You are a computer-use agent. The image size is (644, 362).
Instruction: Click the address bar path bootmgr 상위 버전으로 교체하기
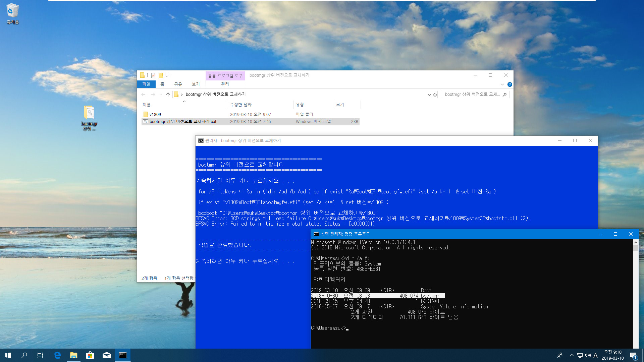(216, 95)
